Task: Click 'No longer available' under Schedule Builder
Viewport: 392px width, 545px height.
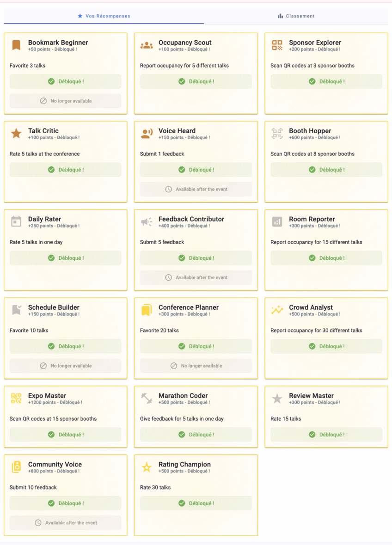Action: 66,366
